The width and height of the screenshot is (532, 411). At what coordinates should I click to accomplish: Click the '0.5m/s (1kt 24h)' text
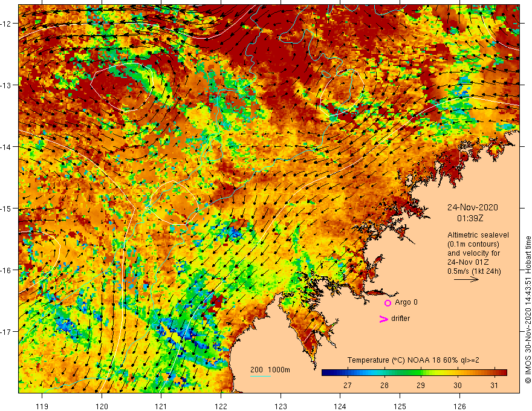coord(474,271)
